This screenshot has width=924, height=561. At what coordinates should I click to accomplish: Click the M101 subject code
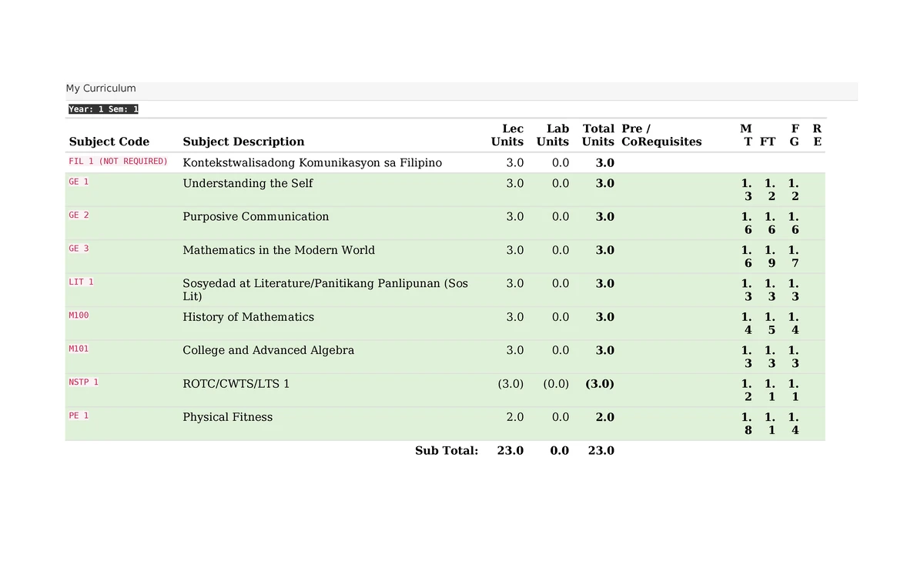tap(79, 349)
